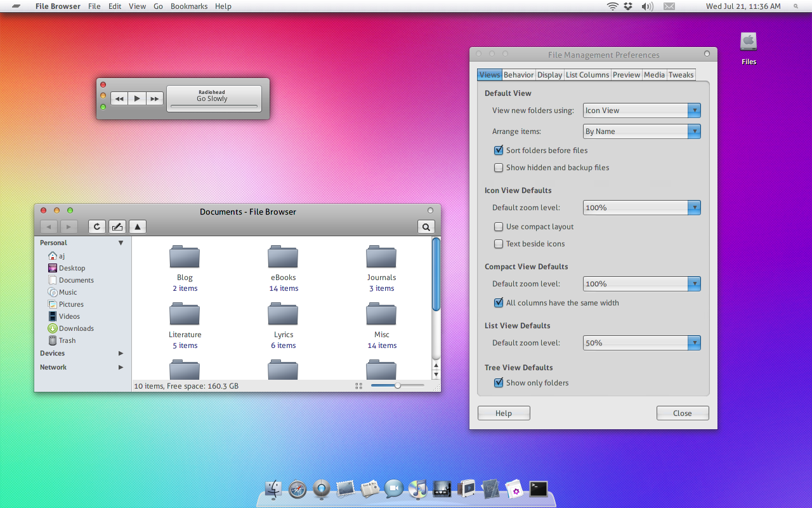Open Videos in the sidebar

64,316
